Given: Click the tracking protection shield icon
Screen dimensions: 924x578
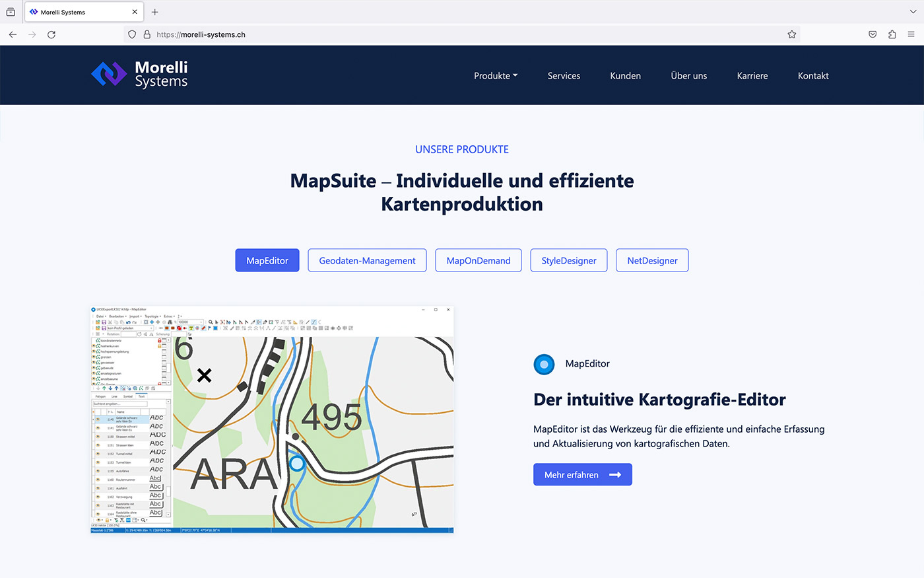Looking at the screenshot, I should point(132,34).
